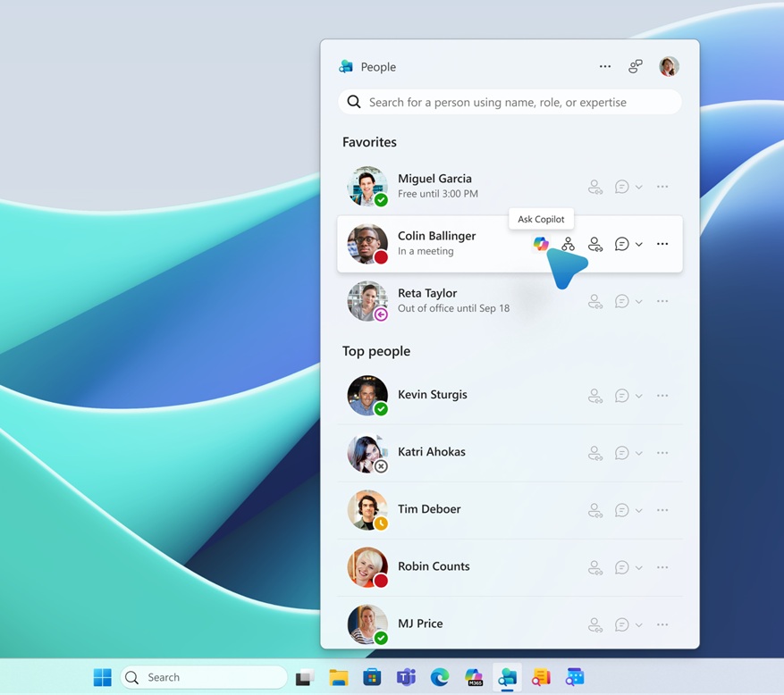Open the Windows Start menu
This screenshot has width=784, height=695.
click(x=103, y=677)
